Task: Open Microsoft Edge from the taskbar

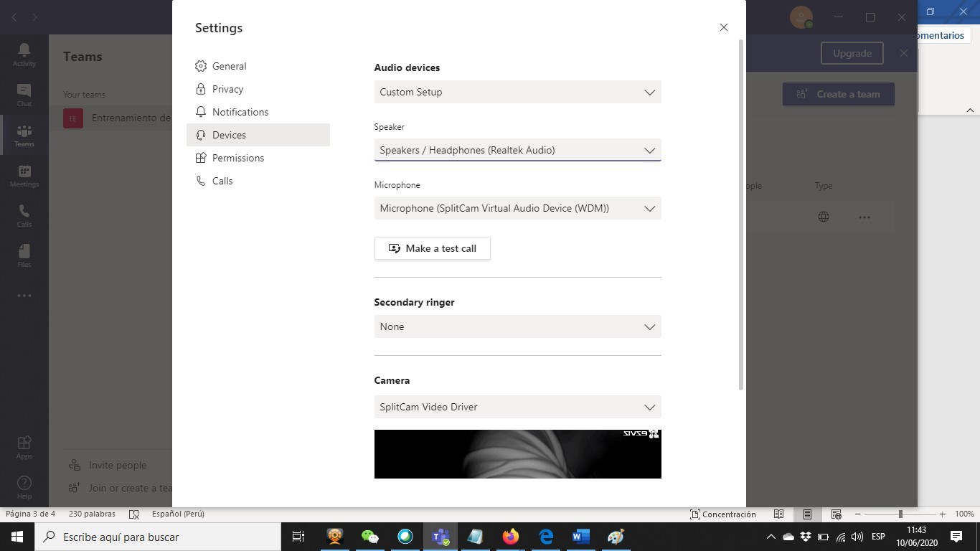Action: [x=546, y=537]
